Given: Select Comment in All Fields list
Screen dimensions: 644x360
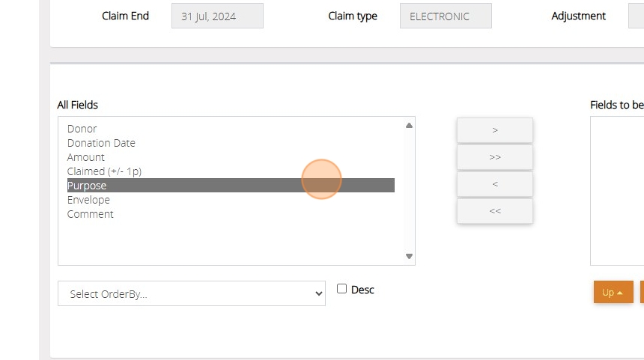Looking at the screenshot, I should point(91,214).
